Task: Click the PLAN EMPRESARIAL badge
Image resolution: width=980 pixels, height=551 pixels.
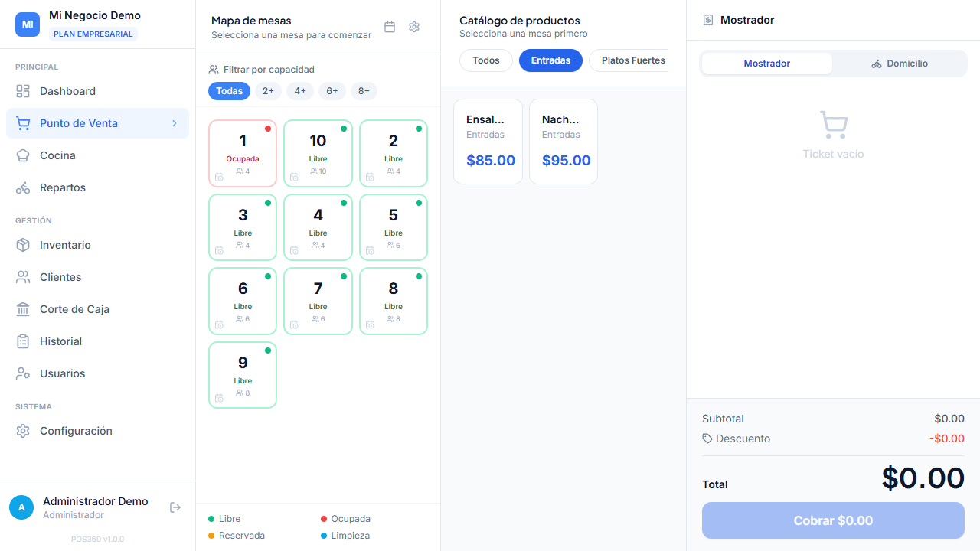Action: point(93,34)
